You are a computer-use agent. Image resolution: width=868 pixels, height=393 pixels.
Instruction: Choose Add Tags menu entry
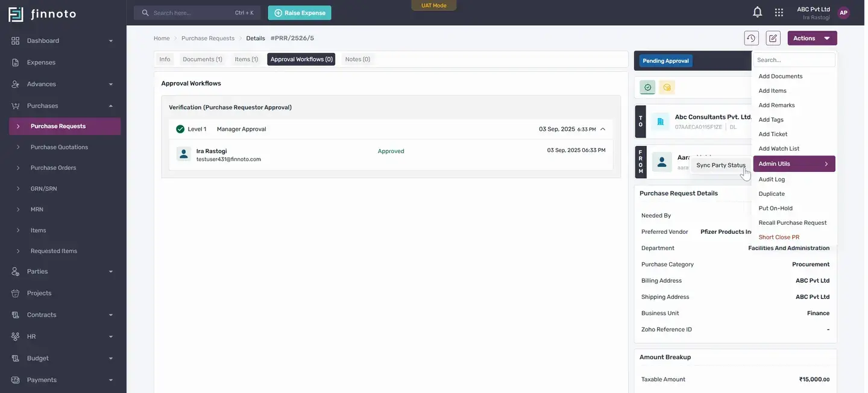click(x=794, y=120)
